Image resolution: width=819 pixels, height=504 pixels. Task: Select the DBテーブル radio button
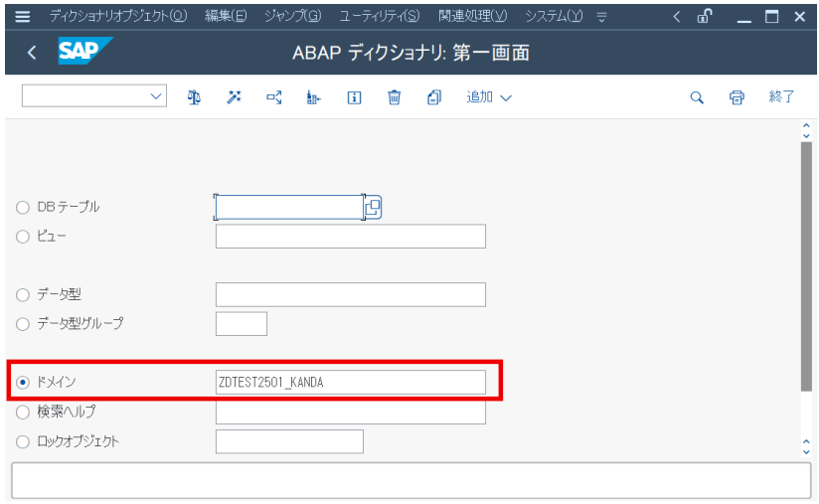23,208
